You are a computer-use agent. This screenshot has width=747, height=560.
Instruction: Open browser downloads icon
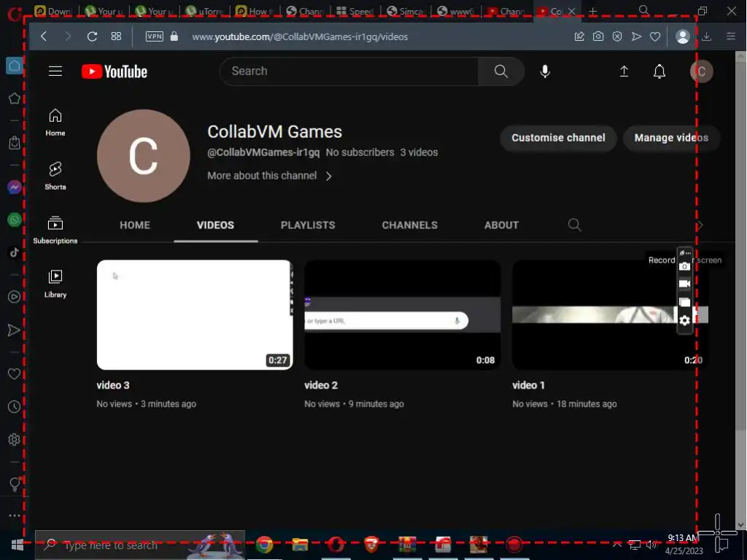[706, 36]
